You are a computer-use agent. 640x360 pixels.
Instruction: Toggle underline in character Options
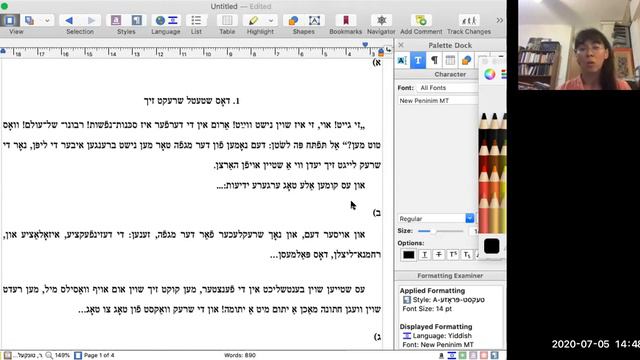424,255
